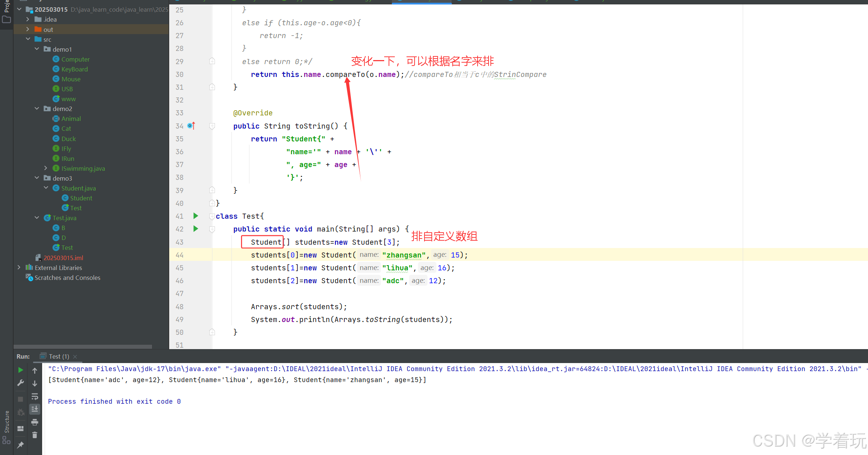Open run configuration via wrench icon

tap(21, 383)
